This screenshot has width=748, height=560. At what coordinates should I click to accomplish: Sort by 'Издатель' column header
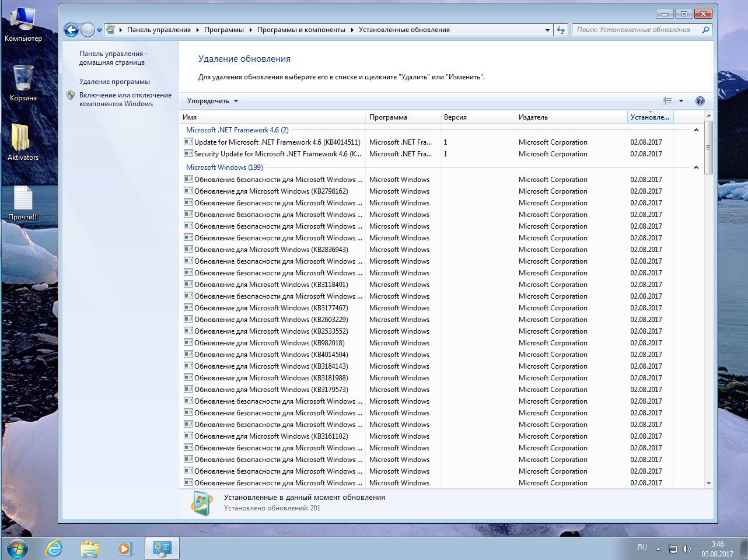pyautogui.click(x=571, y=117)
